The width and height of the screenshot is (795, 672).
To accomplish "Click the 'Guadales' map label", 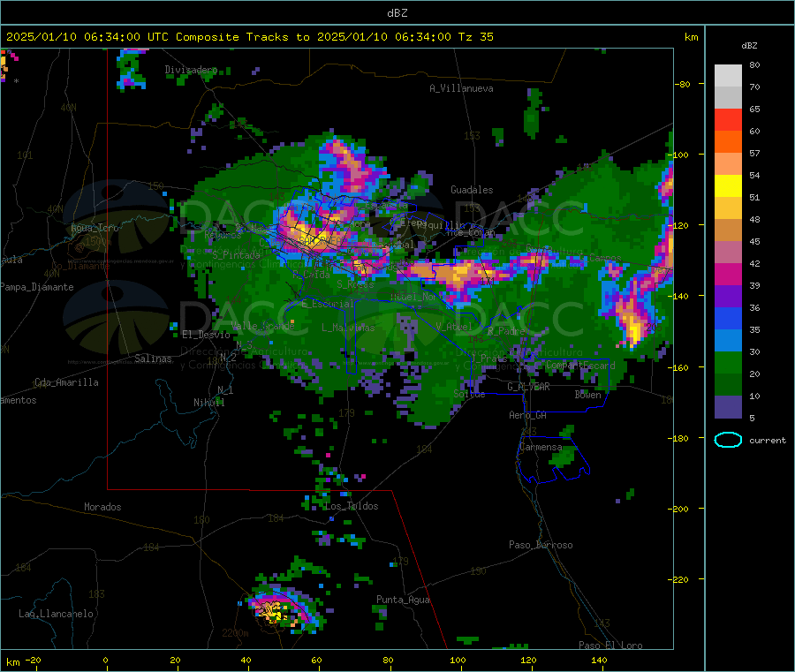I will click(x=472, y=190).
